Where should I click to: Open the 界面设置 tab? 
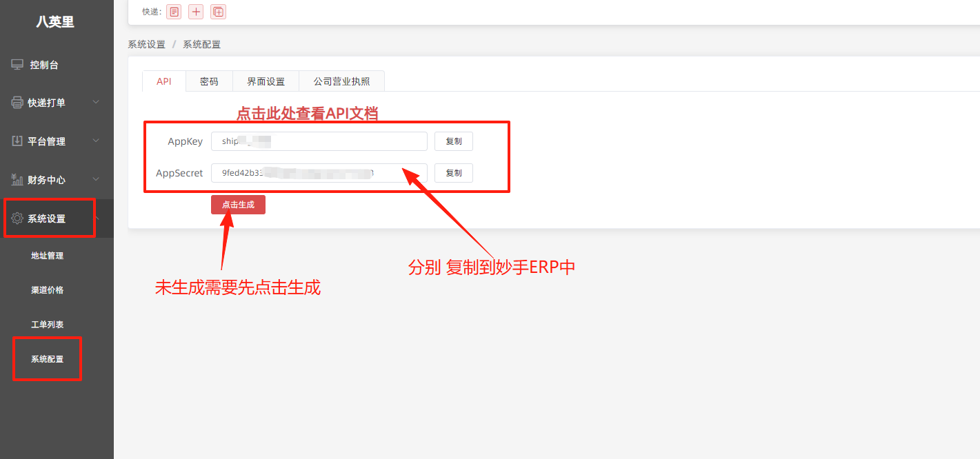click(x=266, y=81)
